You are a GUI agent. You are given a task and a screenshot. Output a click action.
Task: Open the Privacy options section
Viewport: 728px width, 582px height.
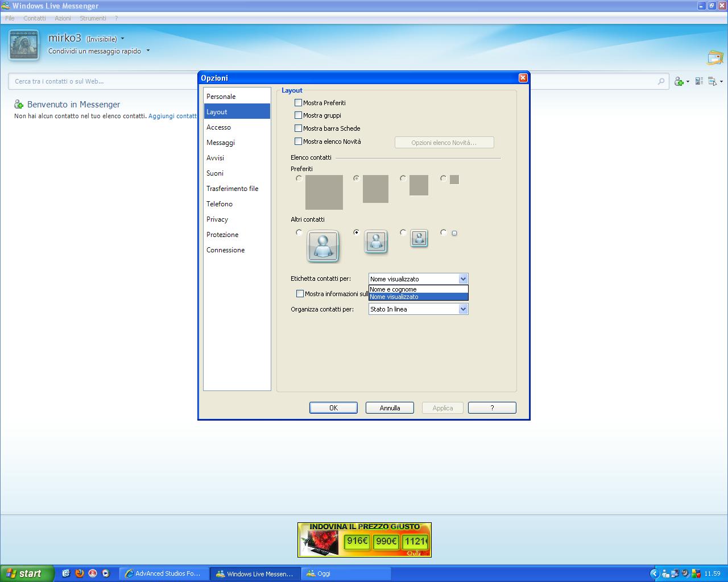tap(217, 219)
